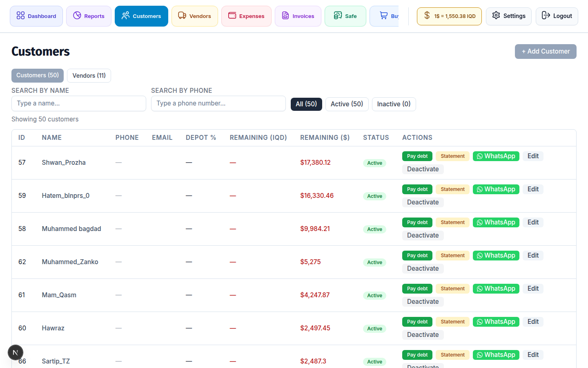Viewport: 588px width, 368px height.
Task: Click the Add Customer button
Action: point(546,52)
